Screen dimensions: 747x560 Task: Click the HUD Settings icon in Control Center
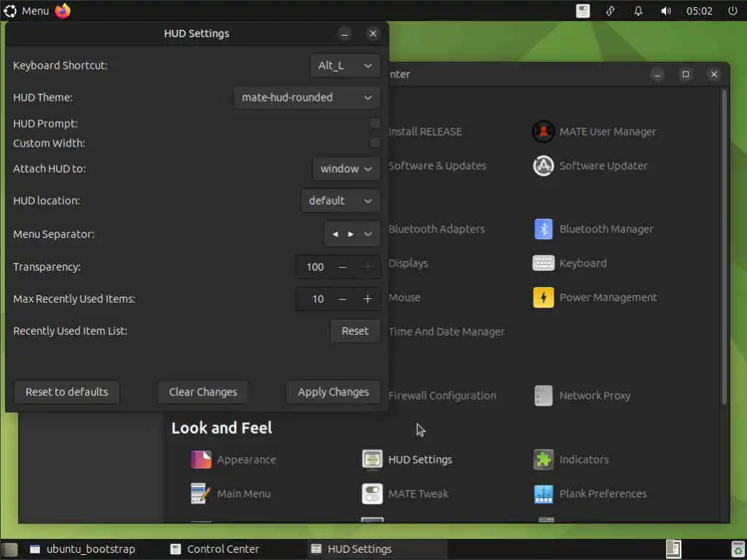coord(371,459)
